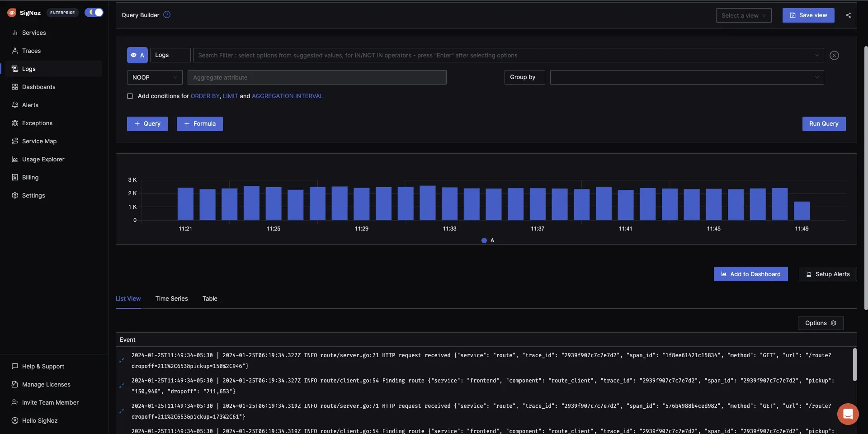Open the Query Builder help tooltip
868x434 pixels.
[166, 14]
